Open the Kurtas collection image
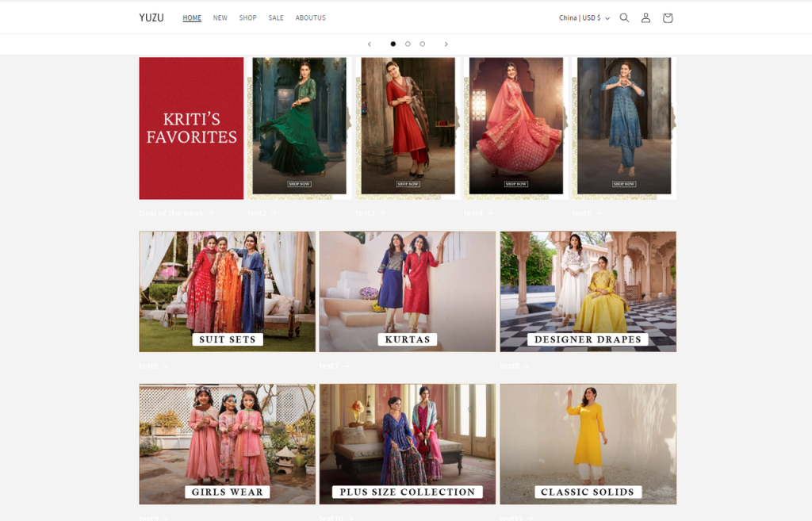The width and height of the screenshot is (812, 521). click(407, 291)
